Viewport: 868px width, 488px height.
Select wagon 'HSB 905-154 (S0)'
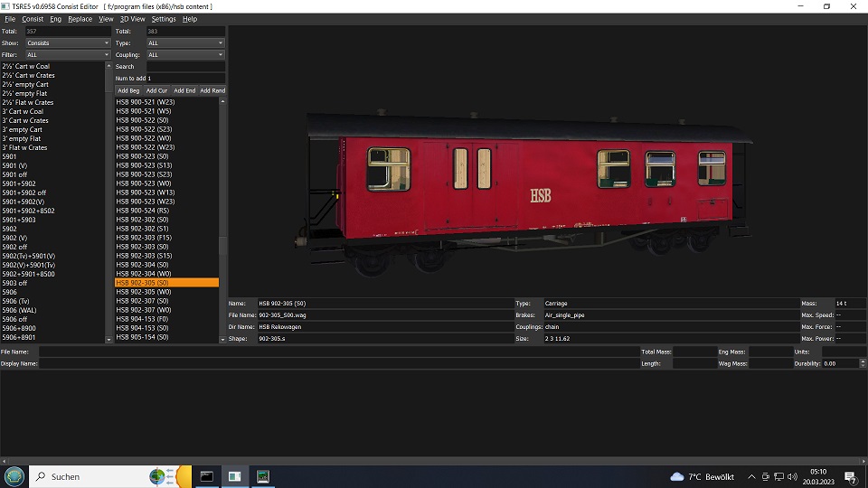click(142, 337)
